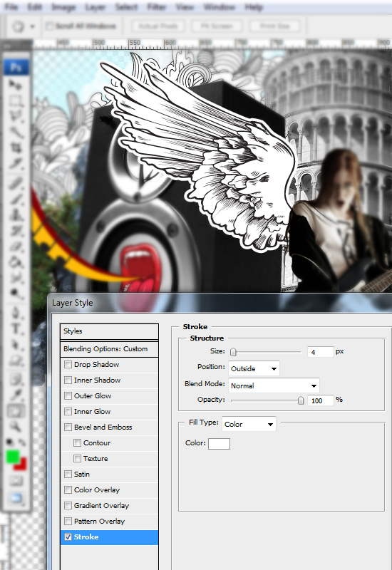The height and width of the screenshot is (570, 392).
Task: Select the Crop tool
Action: pyautogui.click(x=15, y=147)
